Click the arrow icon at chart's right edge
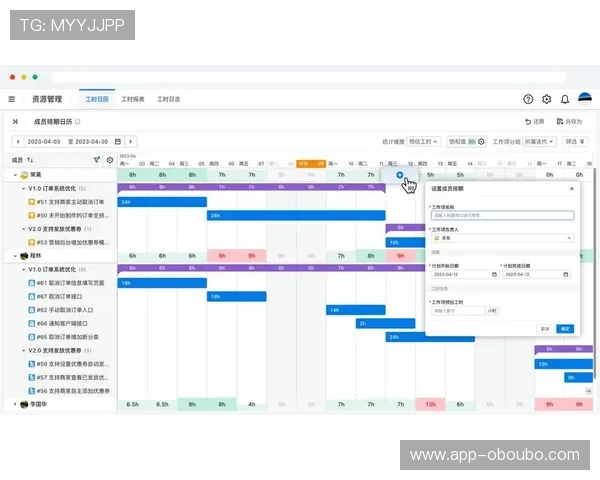This screenshot has height=480, width=600. click(x=588, y=391)
